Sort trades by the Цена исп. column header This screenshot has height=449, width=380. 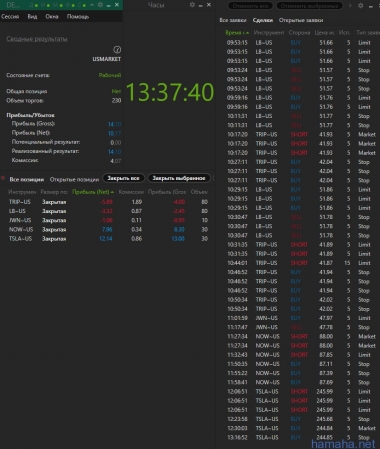point(325,32)
